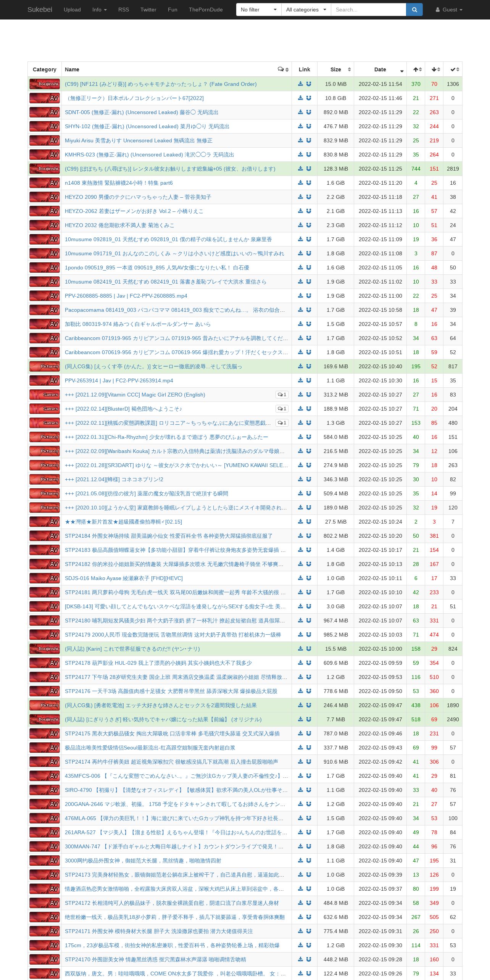Open magnet link for STP24170 row
490x980 pixels.
[309, 959]
